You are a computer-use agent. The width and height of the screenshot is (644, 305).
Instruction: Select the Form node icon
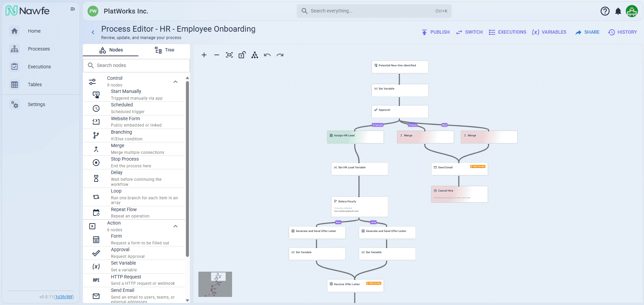(96, 240)
